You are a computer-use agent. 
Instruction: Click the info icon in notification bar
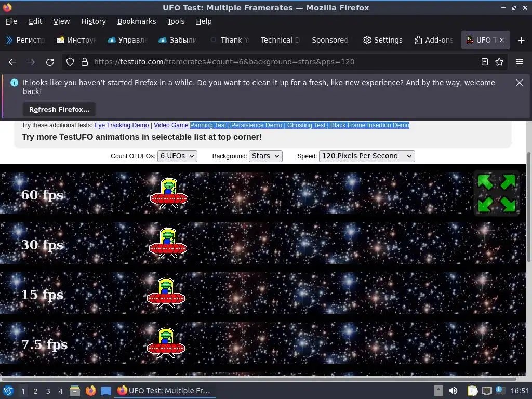coord(14,83)
